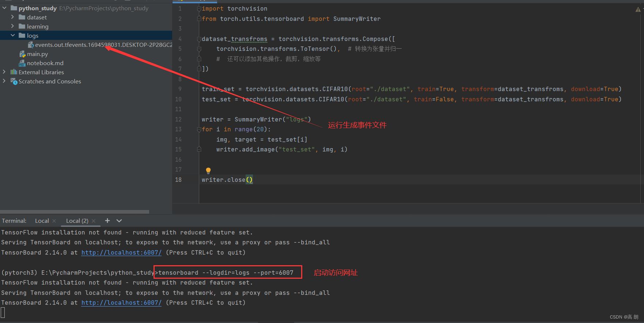Screen dimensions: 644x323
Task: Open the first localhost:6007 link
Action: pyautogui.click(x=121, y=252)
